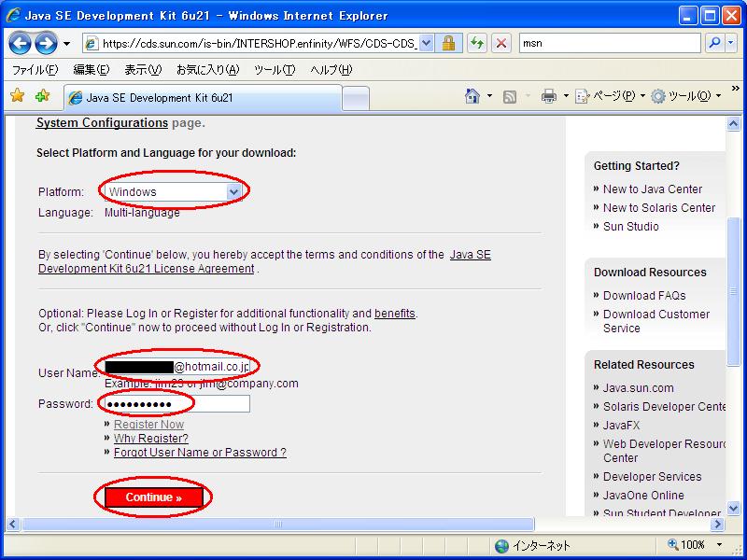
Task: Expand the Home button dropdown arrow
Action: coord(489,96)
